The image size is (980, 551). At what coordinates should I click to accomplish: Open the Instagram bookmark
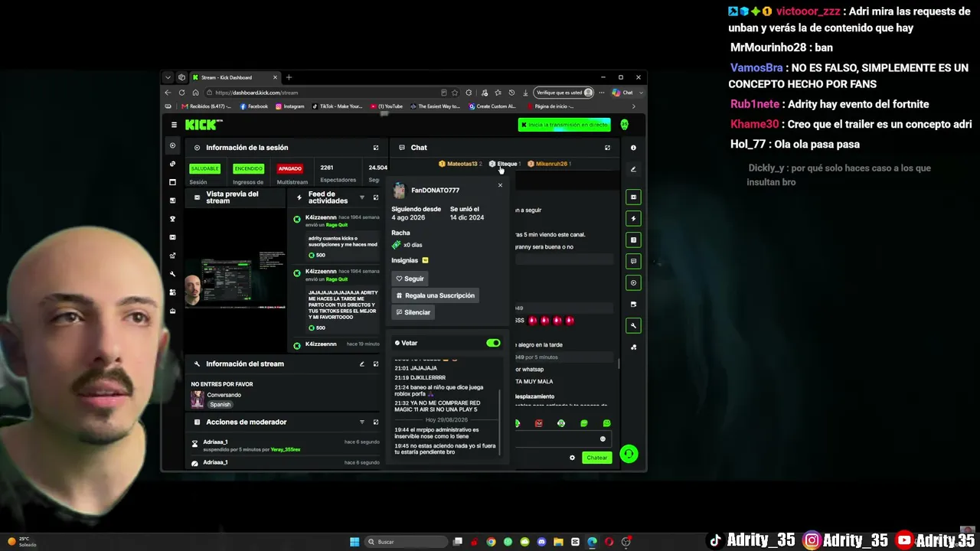coord(290,106)
